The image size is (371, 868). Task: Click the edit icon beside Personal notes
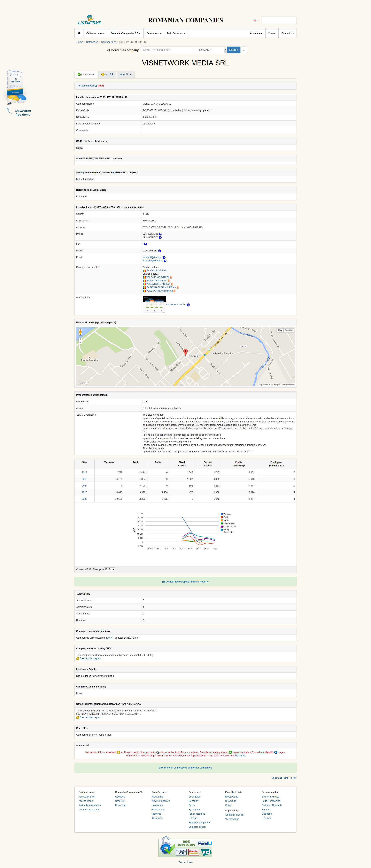(96, 86)
